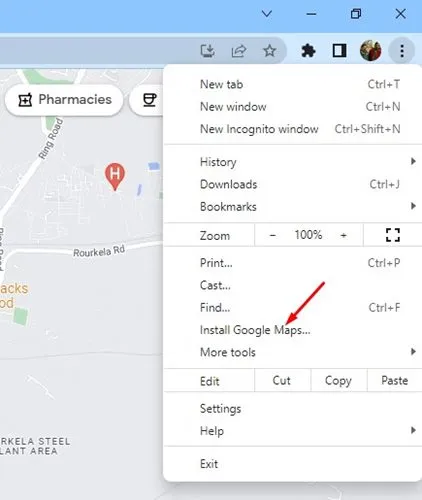
Task: Click the share this page icon
Action: tap(239, 51)
